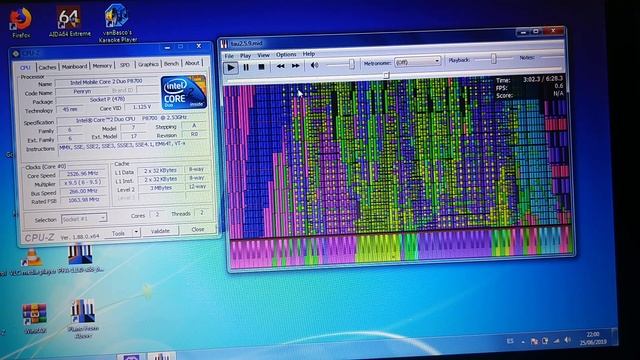Click the Piano From Above taskbar button
Screen dimensions: 640x360
tap(162, 356)
